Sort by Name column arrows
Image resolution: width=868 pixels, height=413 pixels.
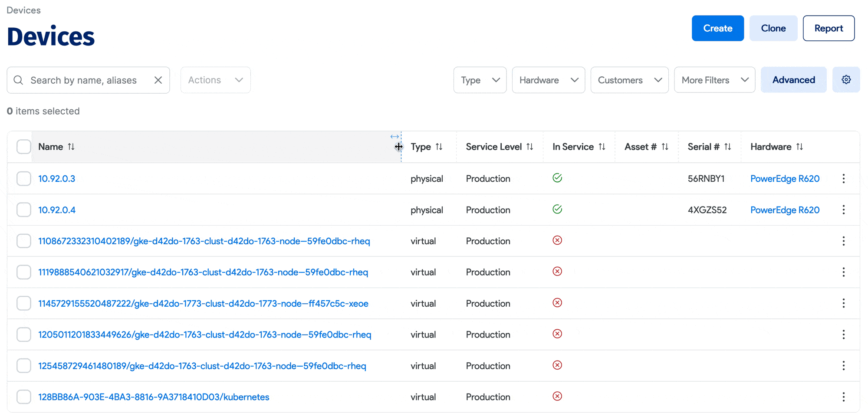click(71, 147)
